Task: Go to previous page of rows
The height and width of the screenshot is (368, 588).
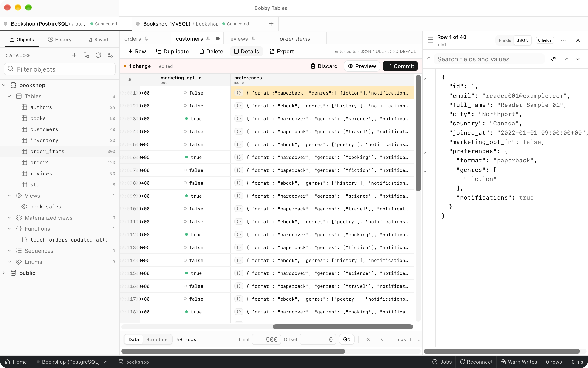Action: [382, 339]
